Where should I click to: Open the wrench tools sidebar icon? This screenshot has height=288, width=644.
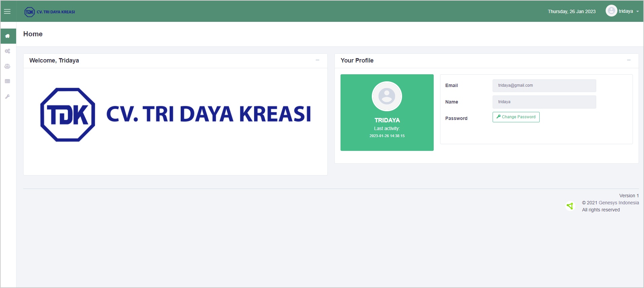7,96
